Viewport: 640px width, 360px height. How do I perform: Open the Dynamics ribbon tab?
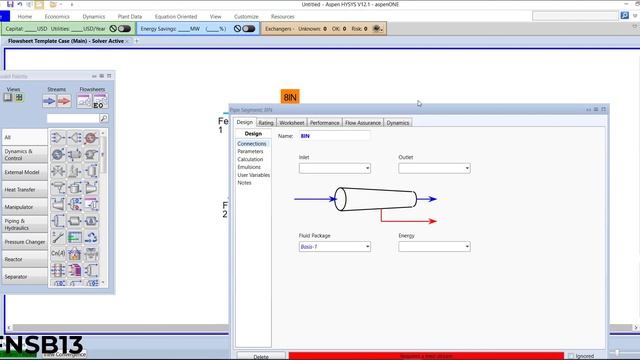click(93, 16)
